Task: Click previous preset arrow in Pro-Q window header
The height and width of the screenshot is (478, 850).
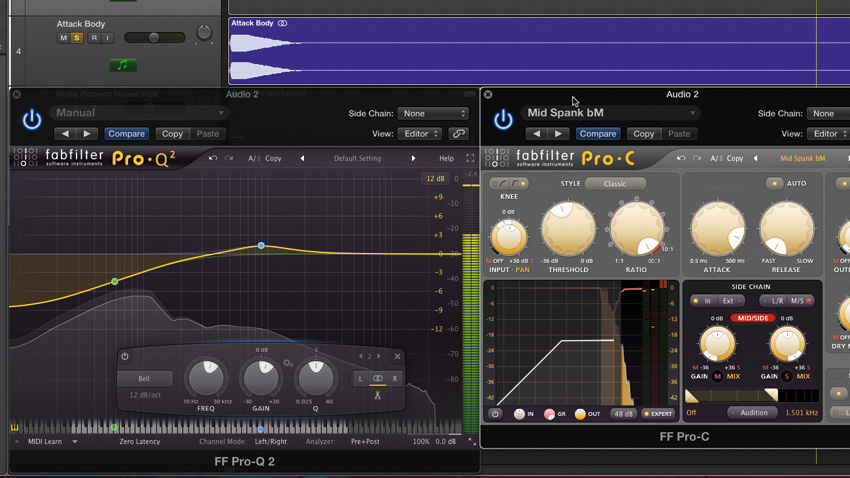Action: click(x=65, y=134)
